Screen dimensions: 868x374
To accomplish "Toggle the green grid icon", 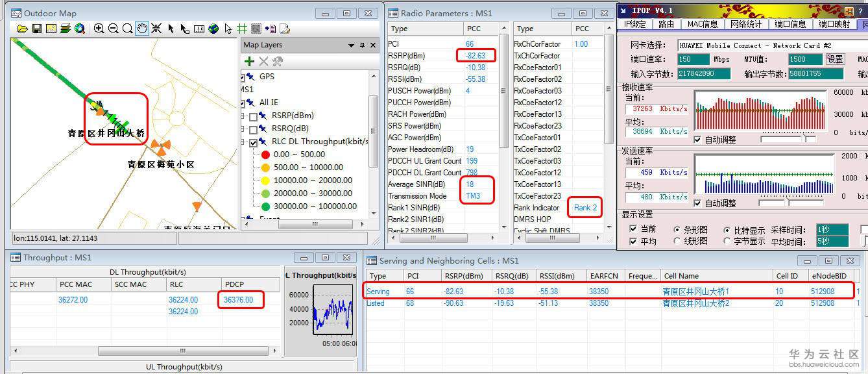I will pyautogui.click(x=242, y=29).
